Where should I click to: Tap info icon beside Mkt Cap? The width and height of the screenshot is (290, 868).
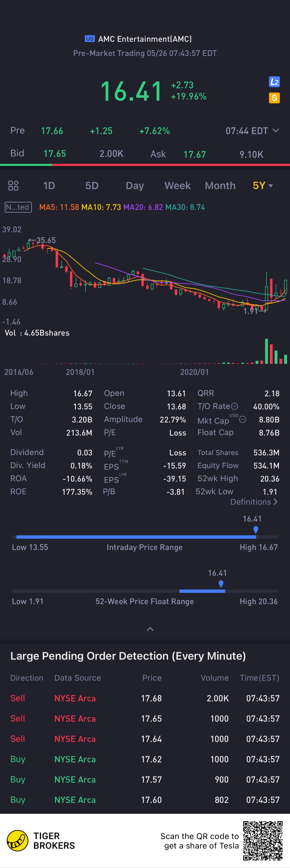[243, 420]
